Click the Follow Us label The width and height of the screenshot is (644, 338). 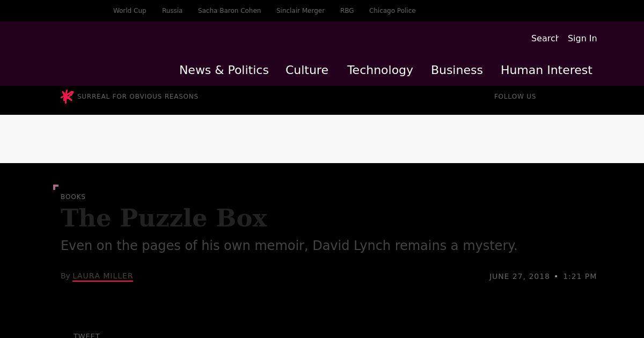(515, 97)
